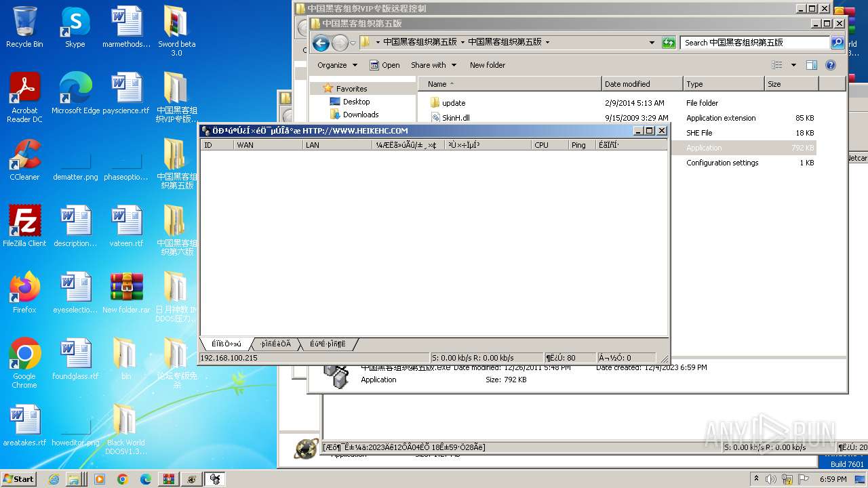
Task: Select the eyeselectio... Word document icon
Action: [75, 293]
